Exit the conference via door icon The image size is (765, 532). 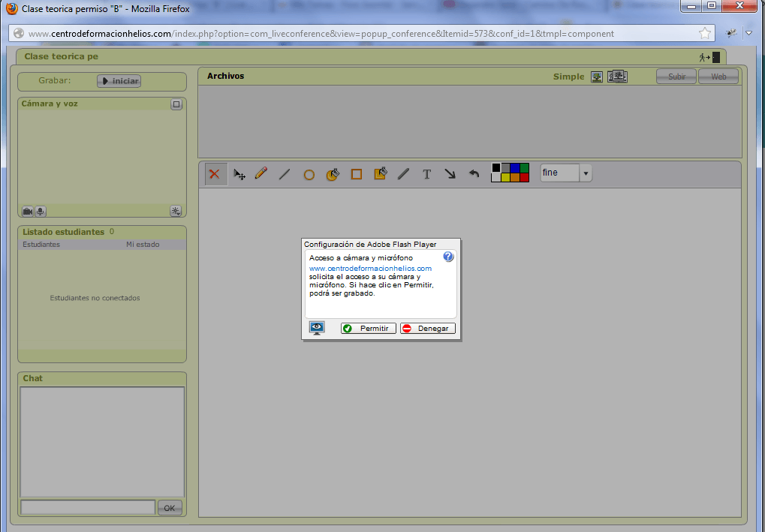click(709, 57)
